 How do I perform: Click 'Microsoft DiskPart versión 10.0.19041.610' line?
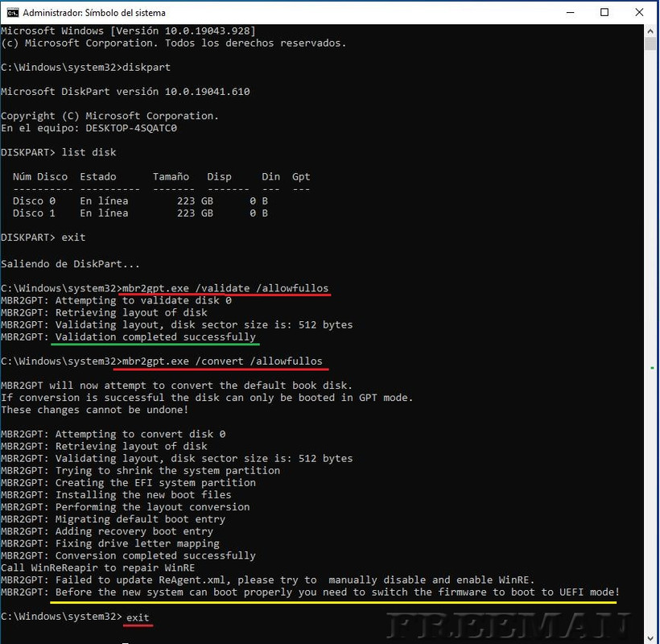[126, 91]
